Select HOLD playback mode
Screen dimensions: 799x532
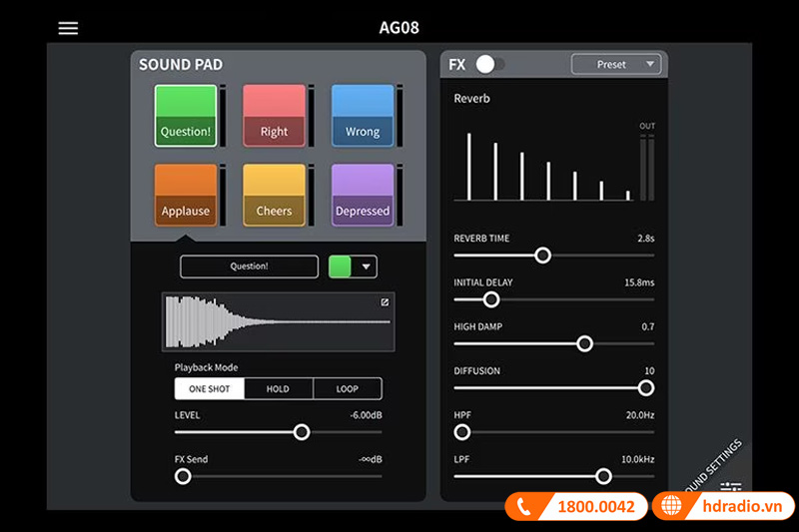[x=278, y=389]
